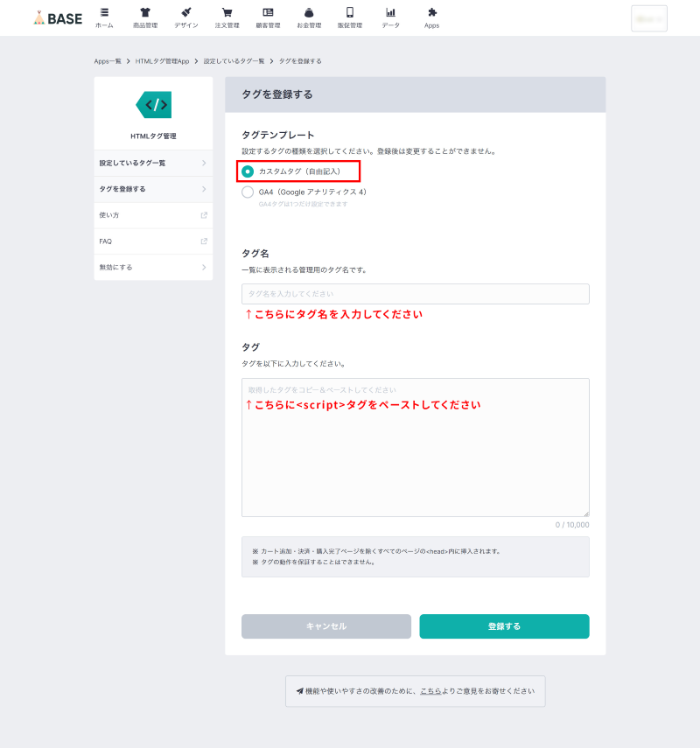The image size is (700, 748).
Task: Open the デザイン brush icon
Action: tap(186, 12)
